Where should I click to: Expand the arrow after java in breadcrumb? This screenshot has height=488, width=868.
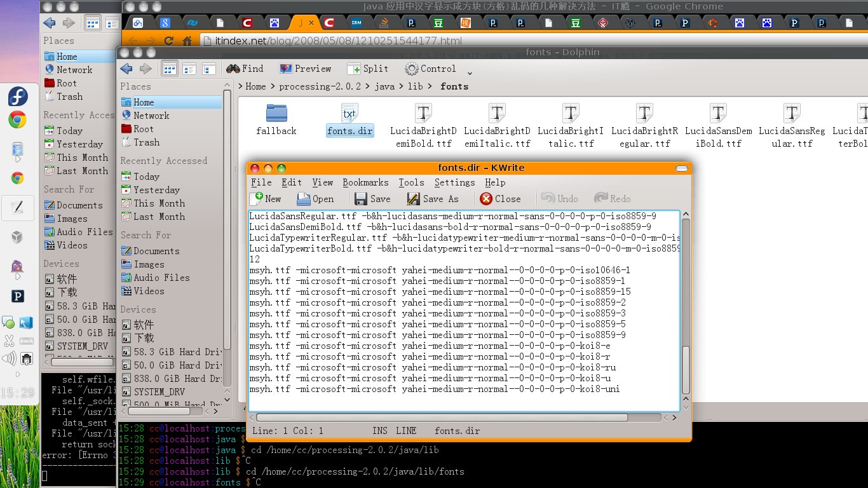click(400, 86)
